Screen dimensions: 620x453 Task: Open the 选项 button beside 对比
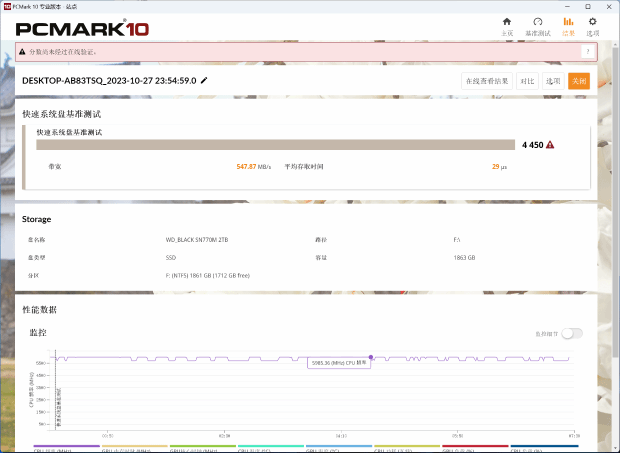pos(553,81)
